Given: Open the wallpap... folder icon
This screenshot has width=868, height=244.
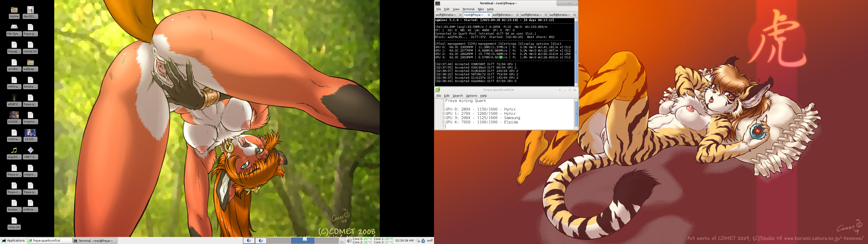Looking at the screenshot, I should 30,65.
